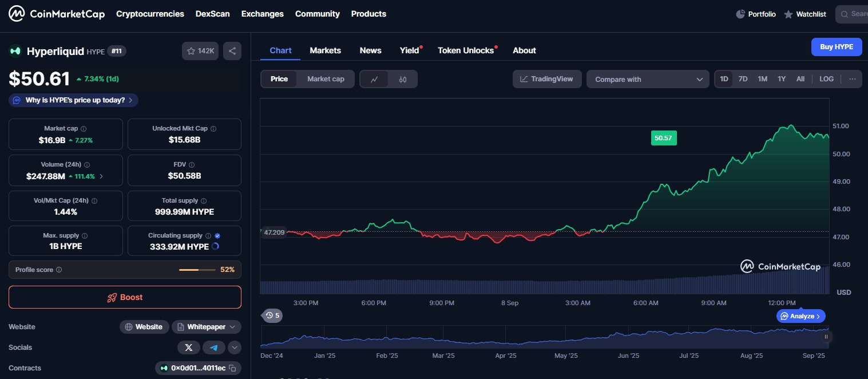Select Price chart mode
Viewport: 868px width, 379px height.
279,79
